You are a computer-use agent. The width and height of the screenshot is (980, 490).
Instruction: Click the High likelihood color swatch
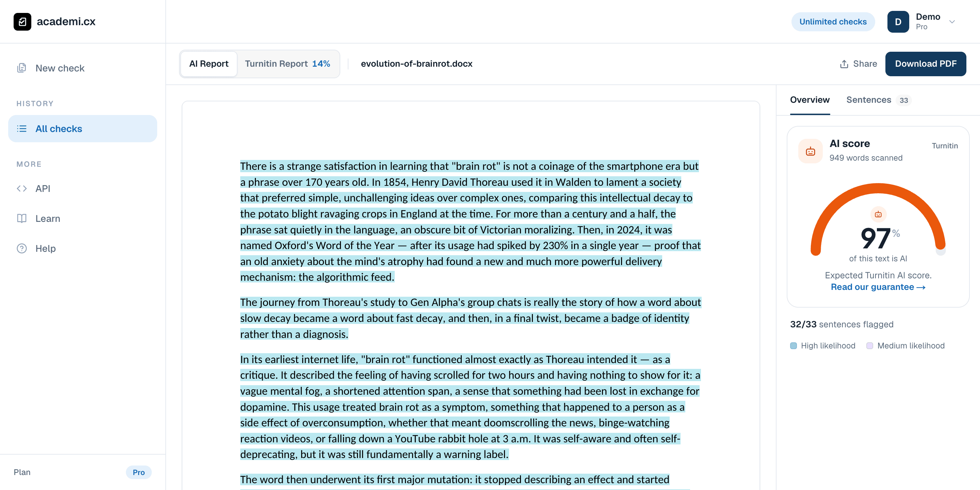pos(793,346)
